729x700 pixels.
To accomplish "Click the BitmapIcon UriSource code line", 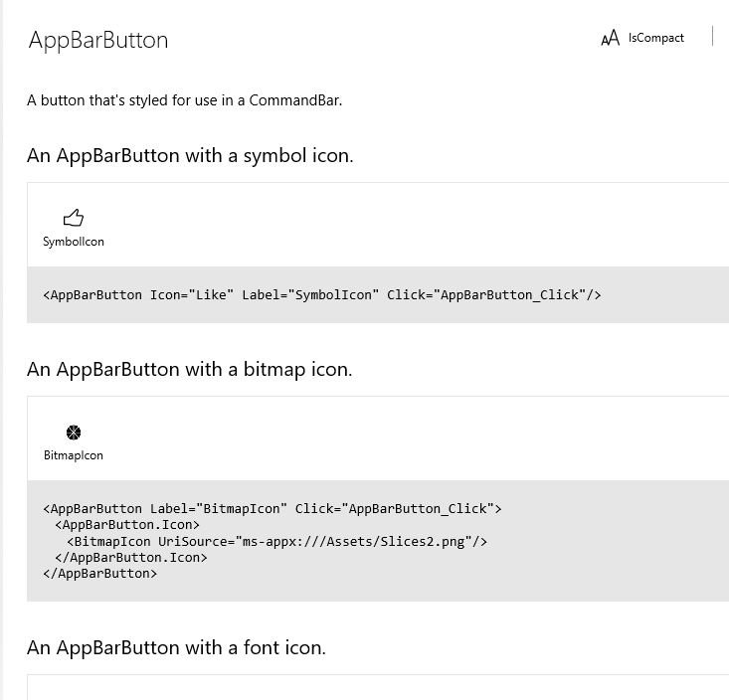I will [x=277, y=541].
